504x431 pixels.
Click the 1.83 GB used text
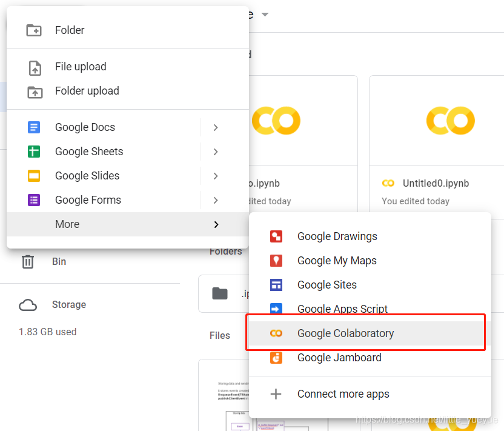(48, 332)
